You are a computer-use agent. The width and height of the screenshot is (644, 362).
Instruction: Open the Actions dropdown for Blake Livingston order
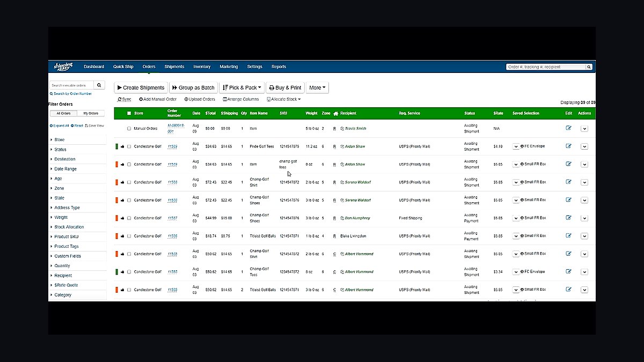click(x=584, y=236)
